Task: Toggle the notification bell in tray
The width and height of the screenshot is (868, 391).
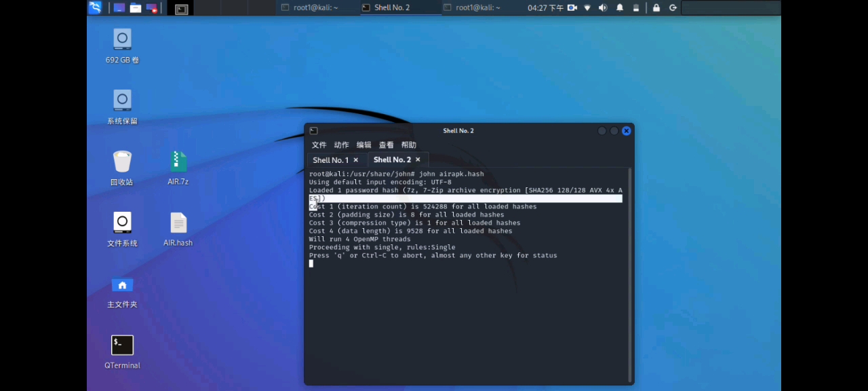Action: (x=619, y=7)
